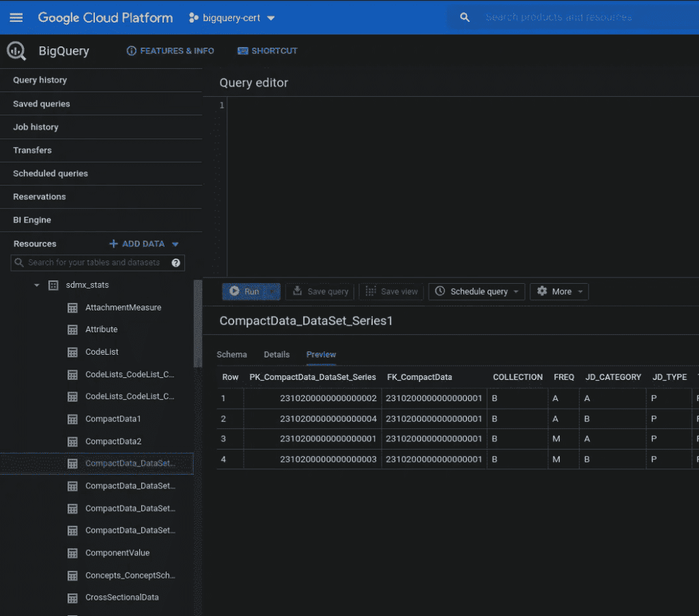This screenshot has width=699, height=616.
Task: Click the Google Cloud Platform title
Action: point(105,18)
